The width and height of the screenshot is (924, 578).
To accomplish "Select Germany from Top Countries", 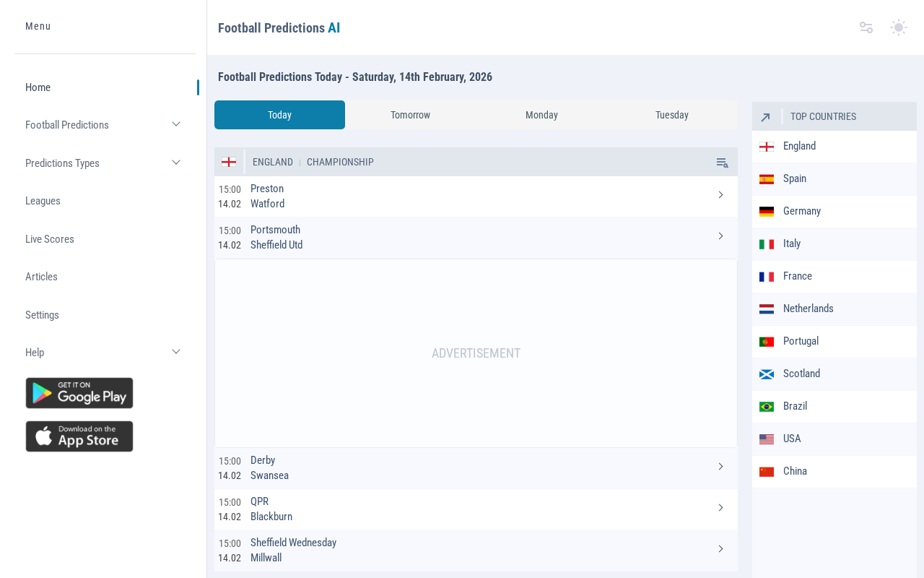I will (x=801, y=211).
